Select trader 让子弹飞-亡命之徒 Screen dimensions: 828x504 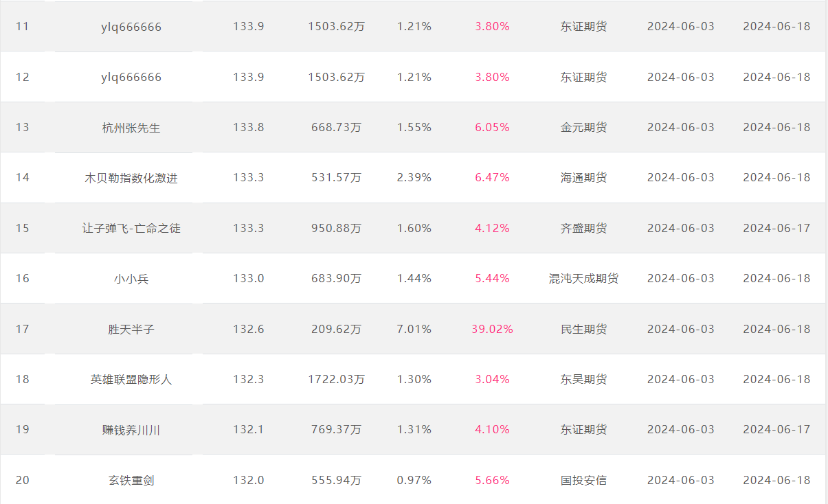pos(131,228)
